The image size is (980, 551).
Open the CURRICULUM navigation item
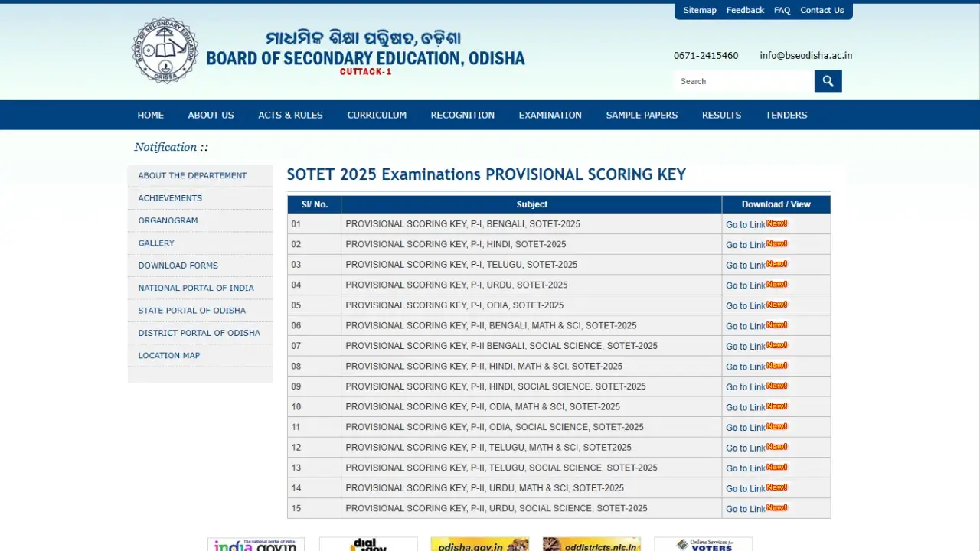[x=377, y=115]
